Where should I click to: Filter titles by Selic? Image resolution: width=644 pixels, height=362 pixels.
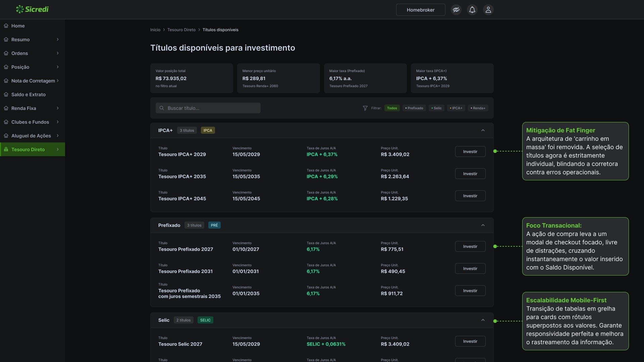coord(436,108)
